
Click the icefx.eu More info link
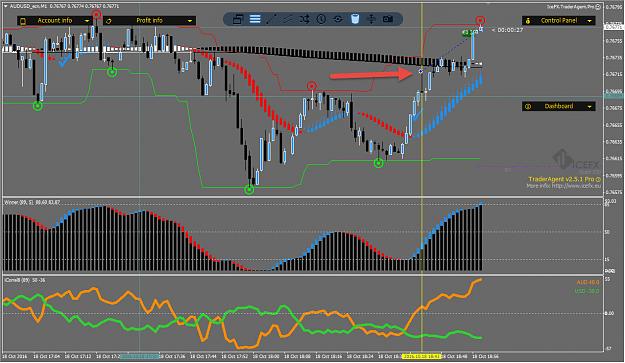coord(564,186)
